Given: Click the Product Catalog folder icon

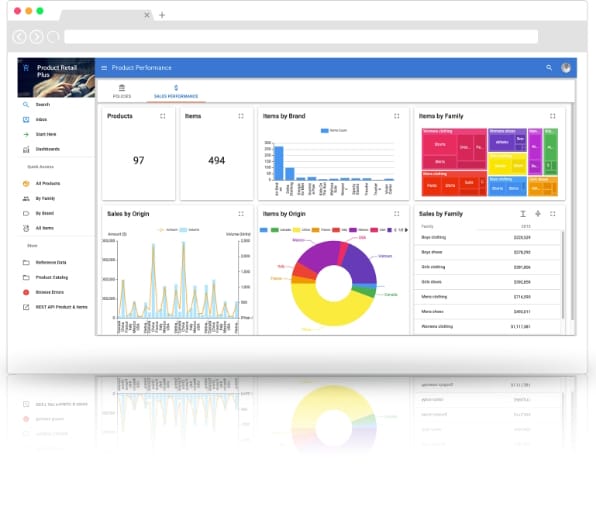Looking at the screenshot, I should 26,277.
